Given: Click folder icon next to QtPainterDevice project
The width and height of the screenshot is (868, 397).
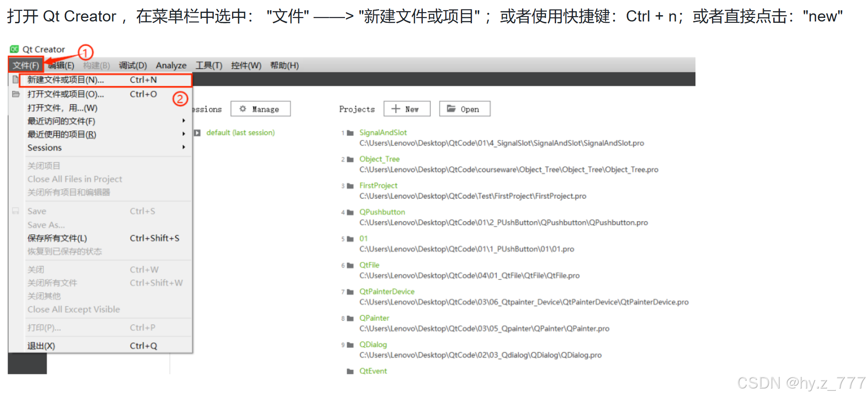Looking at the screenshot, I should pos(350,291).
